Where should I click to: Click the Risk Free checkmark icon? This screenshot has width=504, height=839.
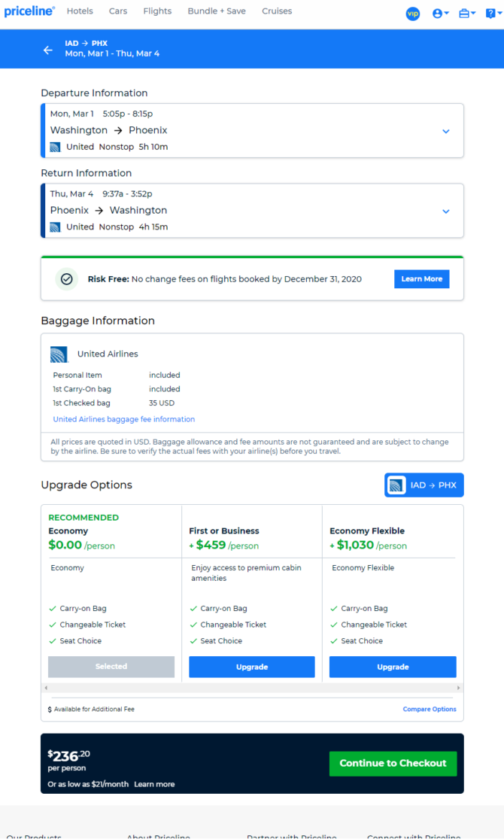[66, 278]
